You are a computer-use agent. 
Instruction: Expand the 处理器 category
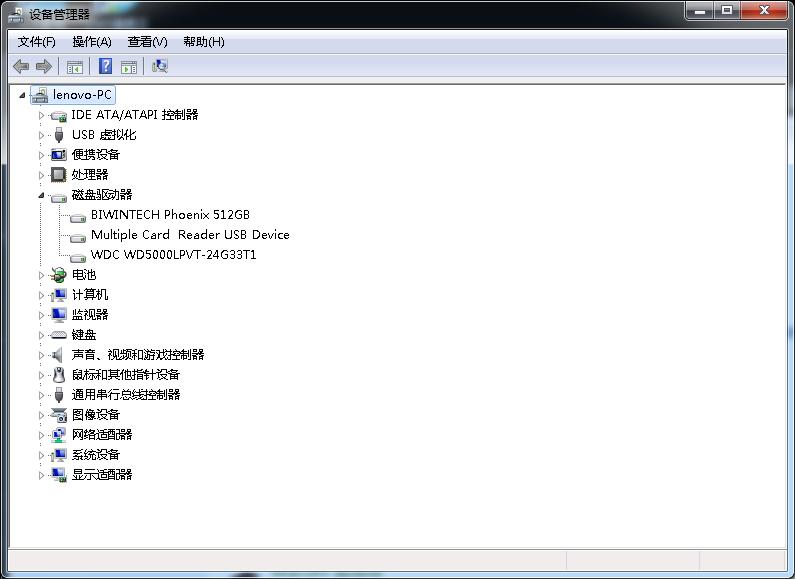[42, 175]
